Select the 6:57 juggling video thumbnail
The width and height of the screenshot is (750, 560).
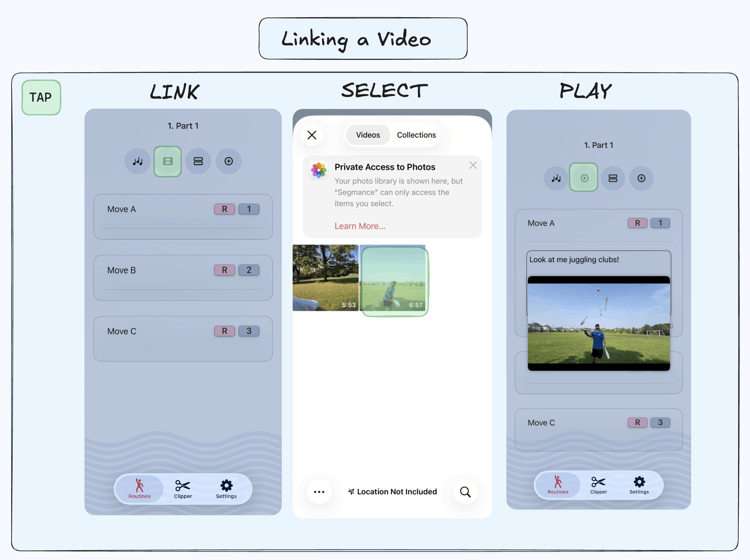[393, 279]
